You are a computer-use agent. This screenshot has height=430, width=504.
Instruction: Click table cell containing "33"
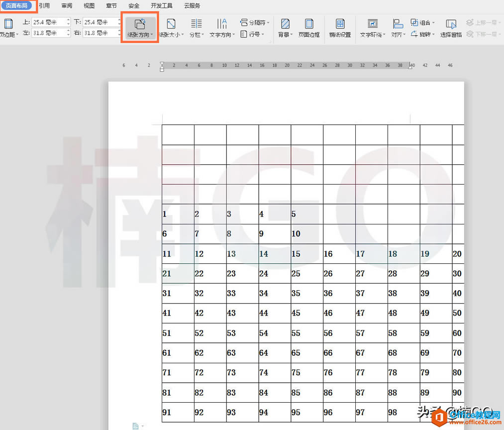tap(243, 293)
